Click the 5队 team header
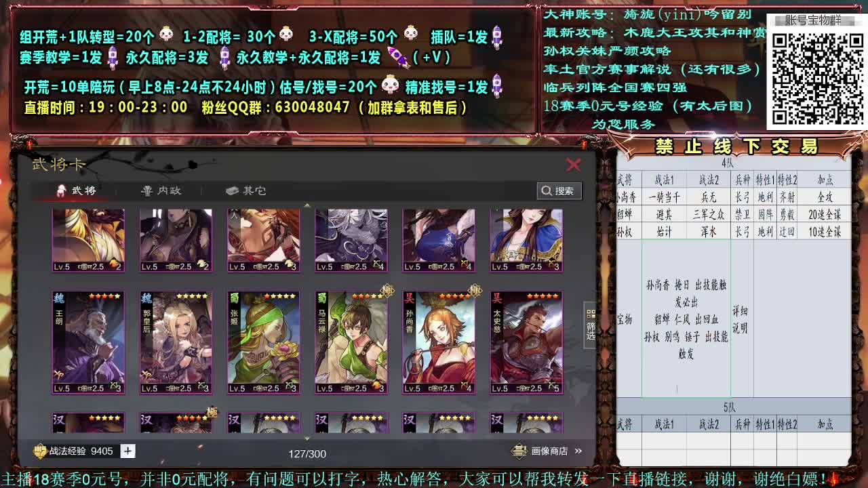This screenshot has width=868, height=488. (x=729, y=407)
